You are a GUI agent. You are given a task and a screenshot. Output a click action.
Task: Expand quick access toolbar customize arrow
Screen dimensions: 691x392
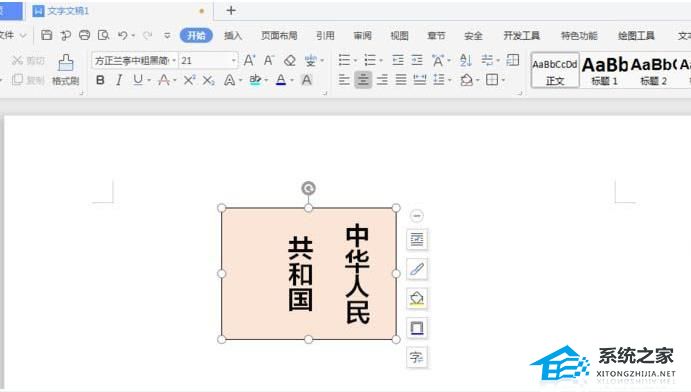(x=167, y=36)
